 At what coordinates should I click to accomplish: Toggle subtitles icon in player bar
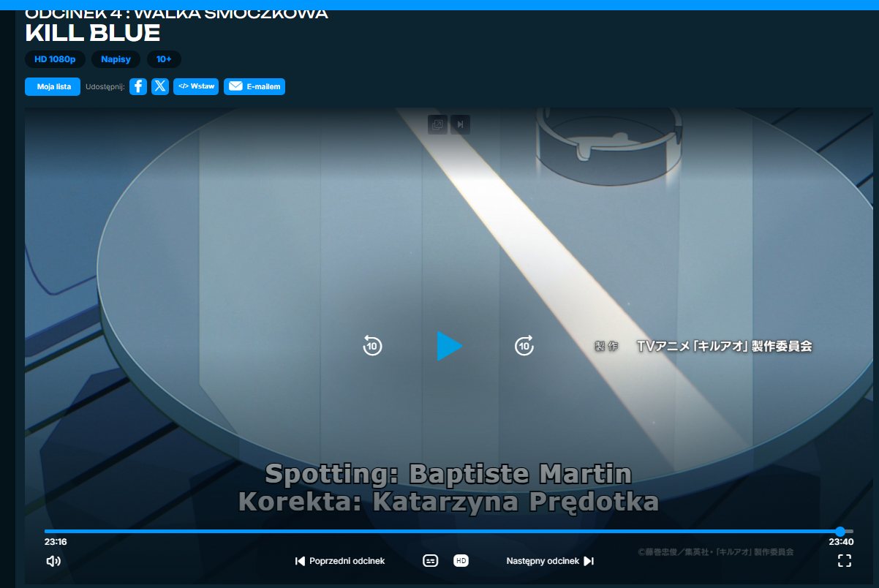click(431, 561)
